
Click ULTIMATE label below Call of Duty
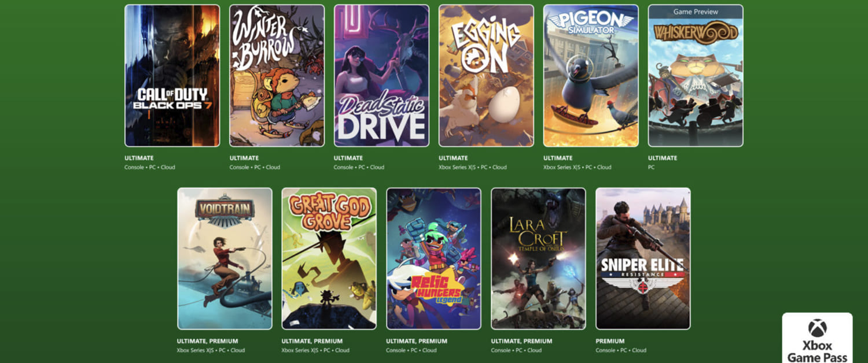coord(138,158)
